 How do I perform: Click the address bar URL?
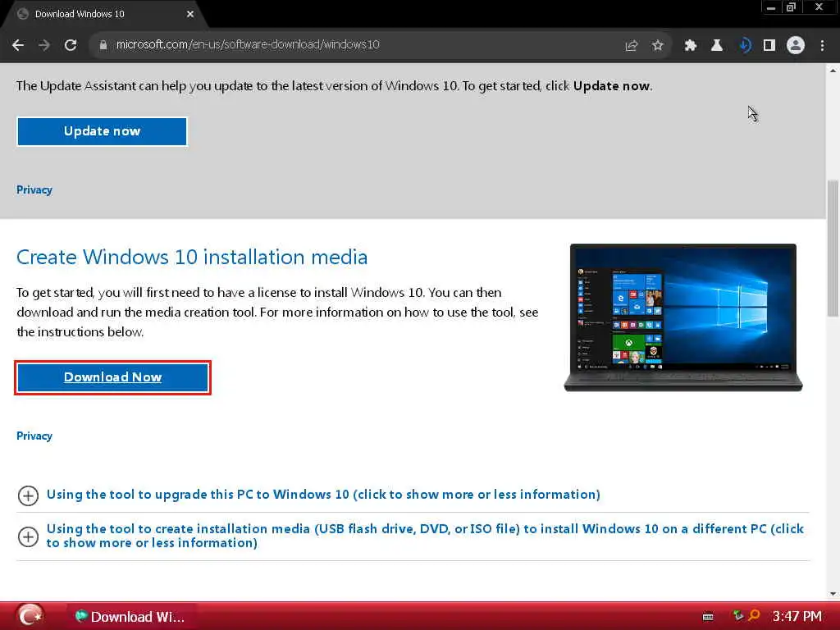point(248,44)
